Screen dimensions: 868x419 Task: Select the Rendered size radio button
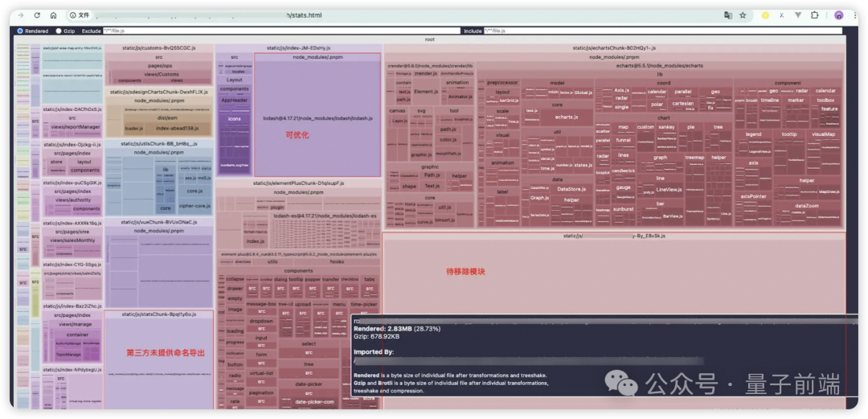pyautogui.click(x=20, y=31)
